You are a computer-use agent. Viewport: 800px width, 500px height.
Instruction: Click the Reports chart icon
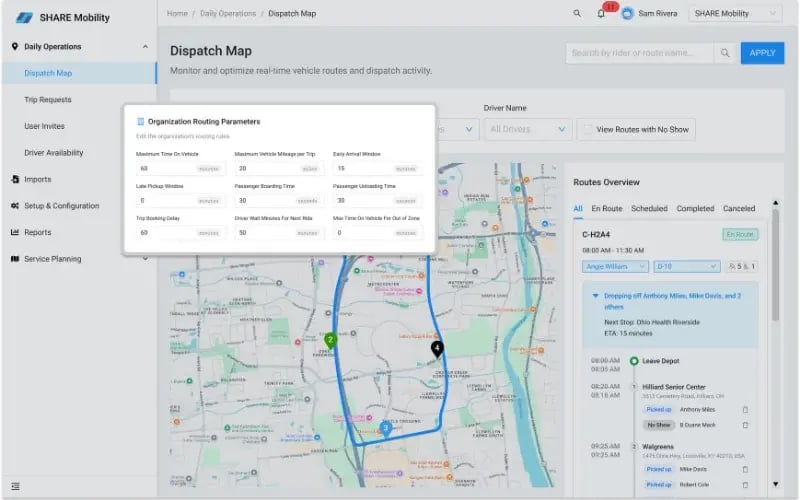coord(15,232)
